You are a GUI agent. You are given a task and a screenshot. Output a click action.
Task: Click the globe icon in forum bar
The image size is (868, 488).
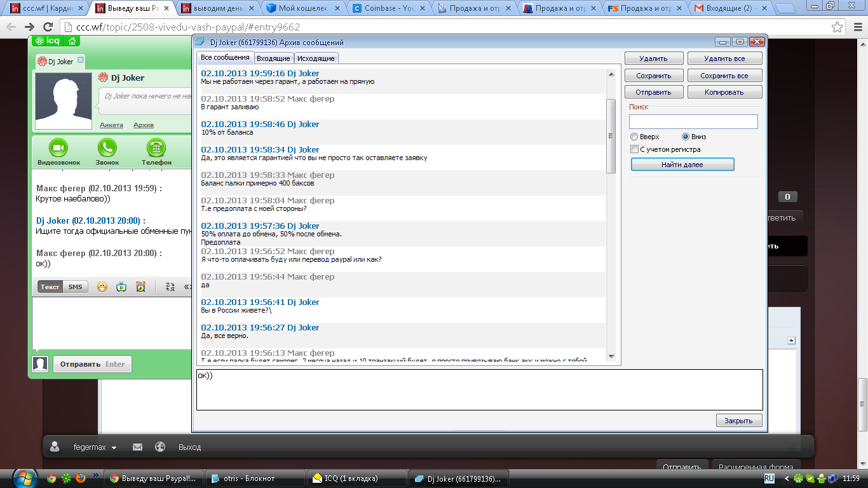pos(160,447)
